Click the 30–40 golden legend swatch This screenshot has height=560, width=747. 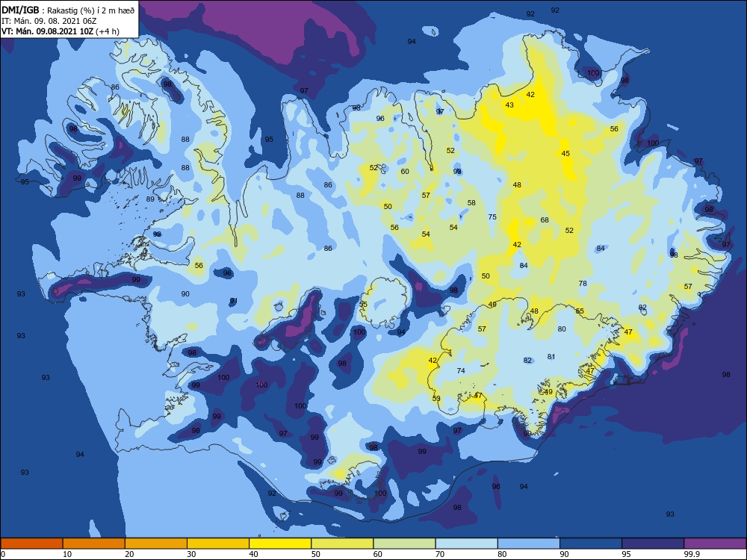click(x=218, y=544)
